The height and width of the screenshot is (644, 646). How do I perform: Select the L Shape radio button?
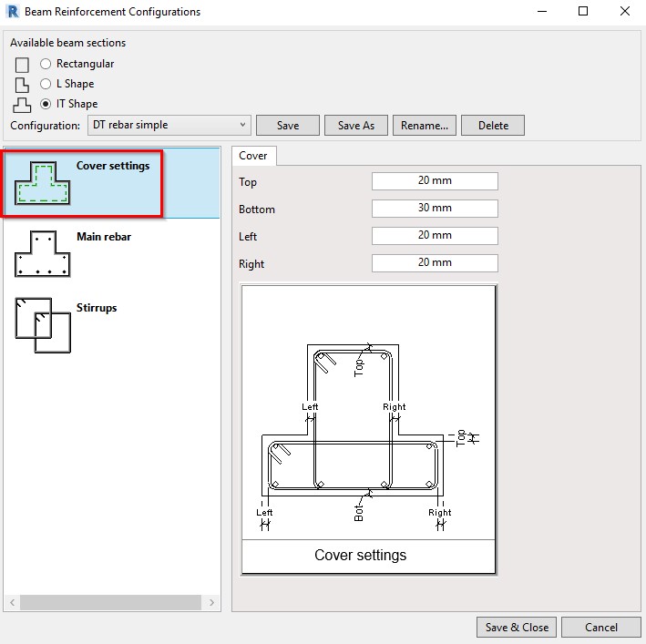point(46,84)
